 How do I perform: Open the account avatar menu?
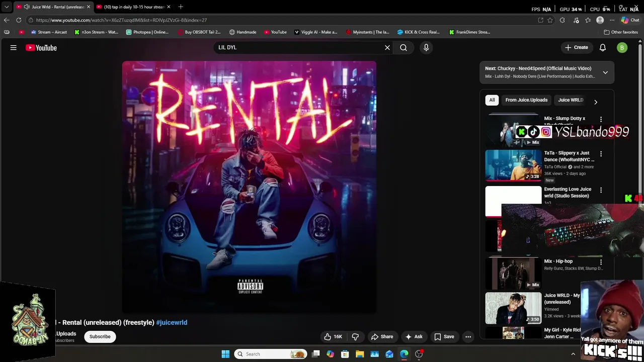point(622,48)
